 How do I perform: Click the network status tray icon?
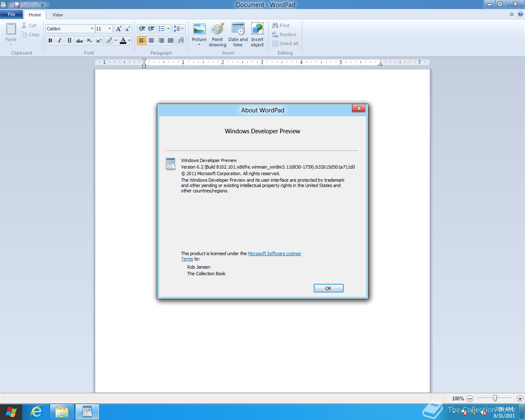pos(474,413)
